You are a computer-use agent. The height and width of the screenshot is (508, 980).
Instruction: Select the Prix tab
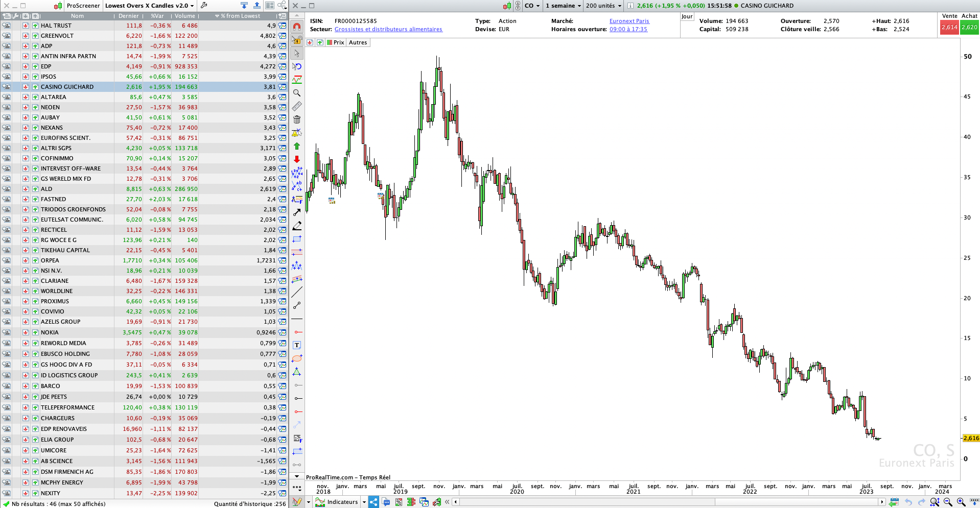pyautogui.click(x=335, y=42)
